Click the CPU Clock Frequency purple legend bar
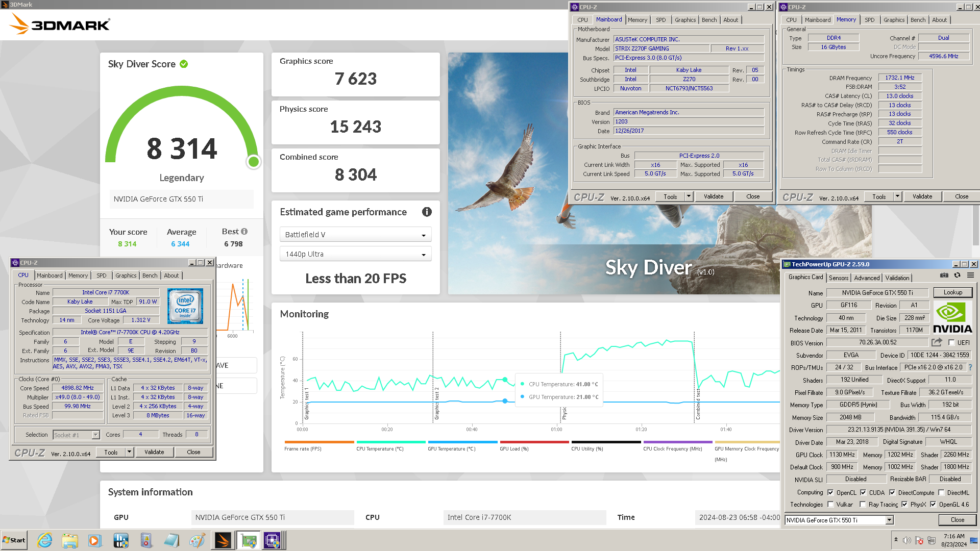Image resolution: width=980 pixels, height=551 pixels. click(678, 442)
